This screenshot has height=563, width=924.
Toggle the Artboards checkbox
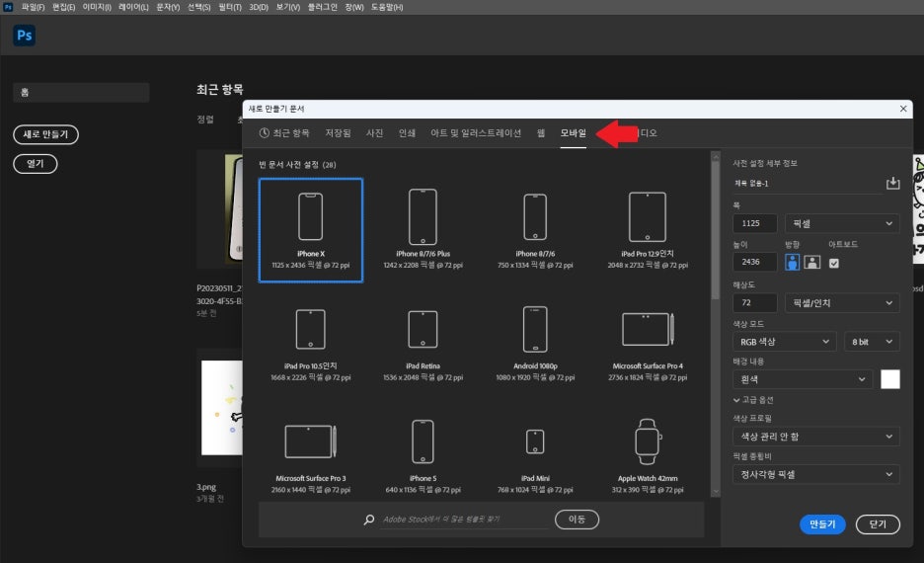[834, 263]
